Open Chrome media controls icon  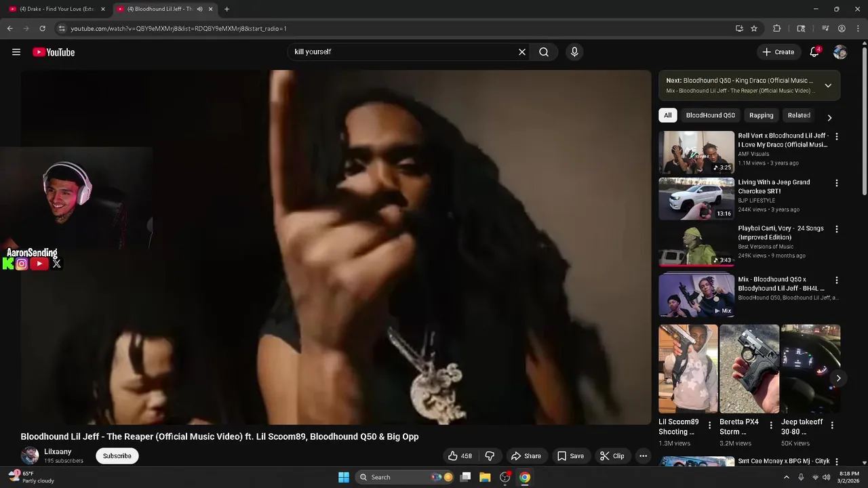[825, 28]
